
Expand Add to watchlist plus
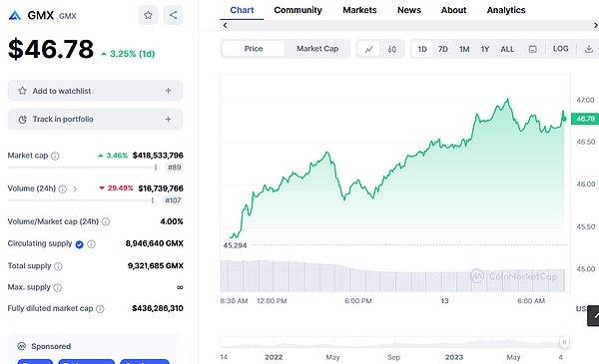[168, 91]
